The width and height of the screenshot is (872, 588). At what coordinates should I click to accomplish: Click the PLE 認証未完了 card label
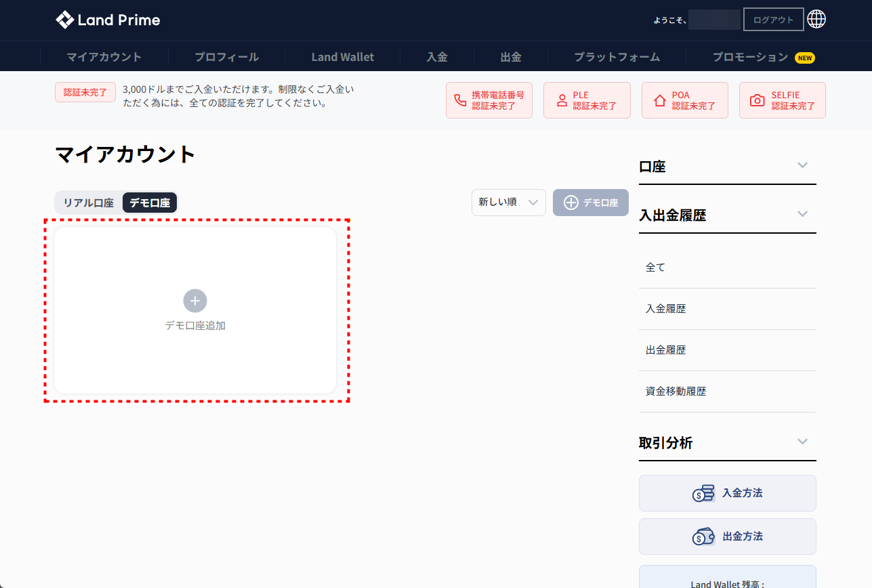click(595, 100)
